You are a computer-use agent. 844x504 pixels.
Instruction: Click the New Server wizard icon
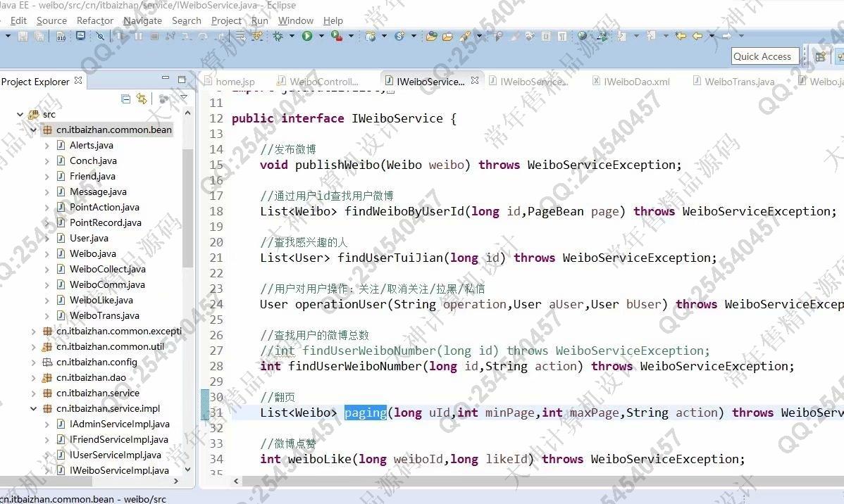point(371,36)
